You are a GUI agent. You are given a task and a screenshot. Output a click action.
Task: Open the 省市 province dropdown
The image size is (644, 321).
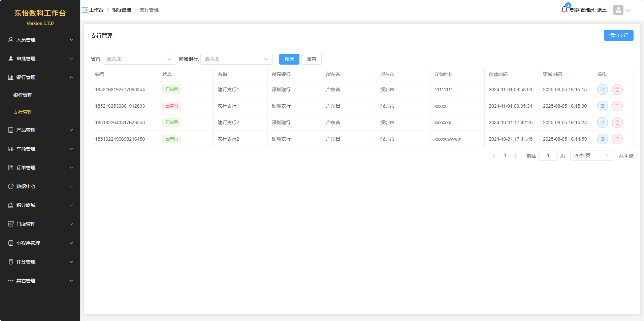[x=139, y=59]
